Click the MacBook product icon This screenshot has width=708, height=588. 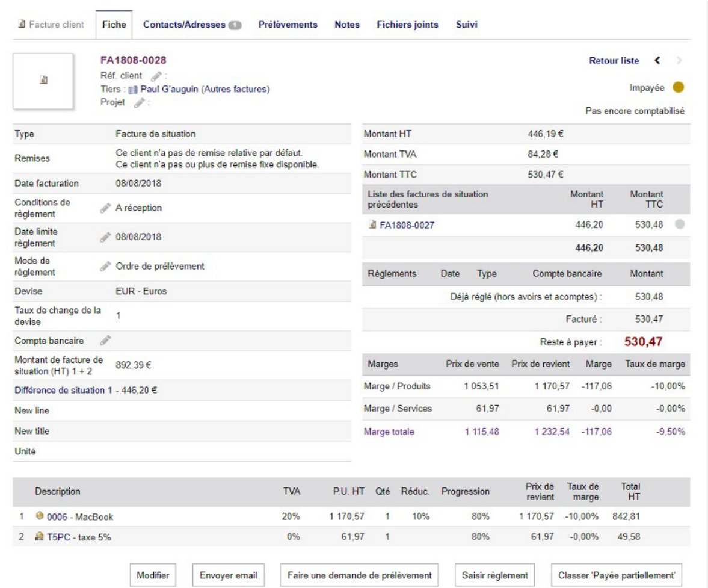point(40,515)
